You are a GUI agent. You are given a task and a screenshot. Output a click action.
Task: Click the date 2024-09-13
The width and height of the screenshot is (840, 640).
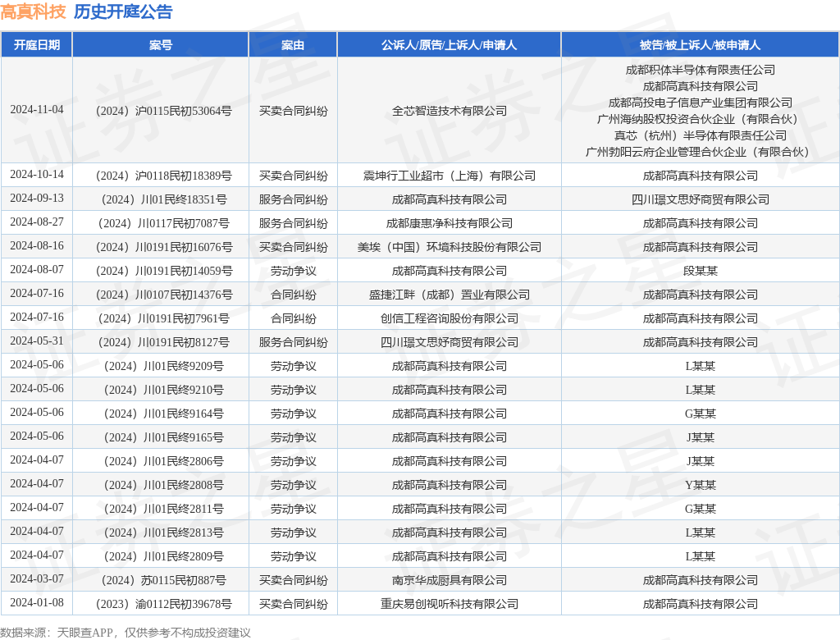click(x=36, y=199)
